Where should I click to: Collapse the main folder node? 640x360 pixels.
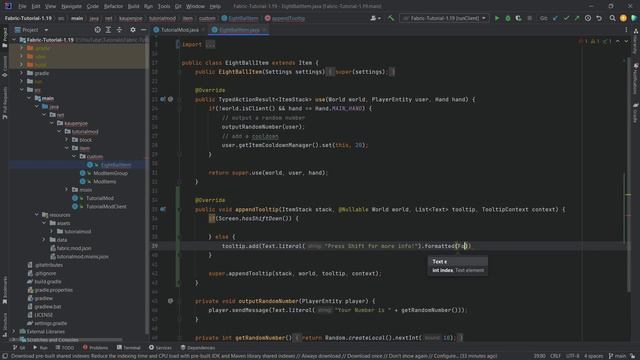coord(29,98)
